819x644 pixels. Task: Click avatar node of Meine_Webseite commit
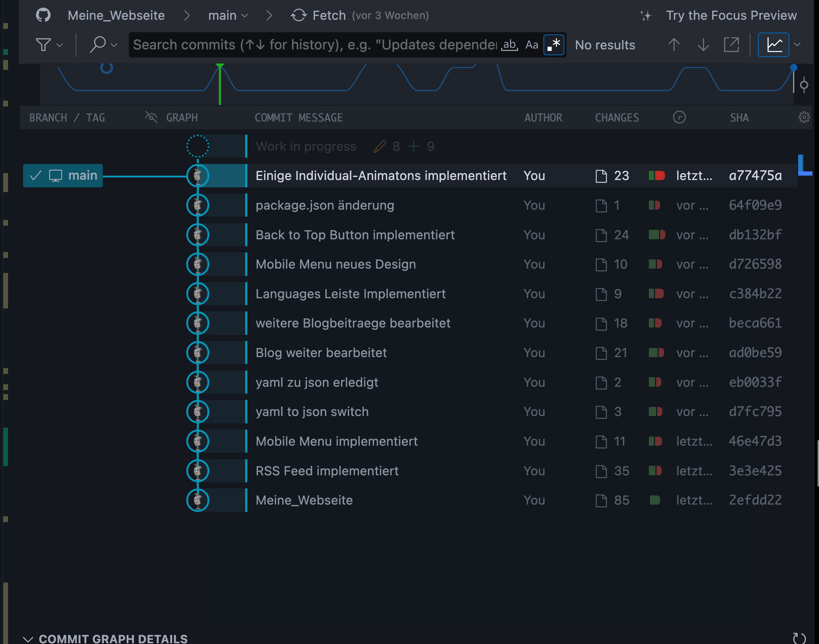[198, 500]
